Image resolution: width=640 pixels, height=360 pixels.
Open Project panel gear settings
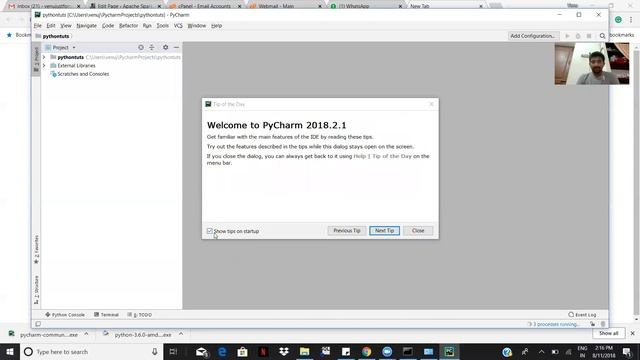coord(165,47)
